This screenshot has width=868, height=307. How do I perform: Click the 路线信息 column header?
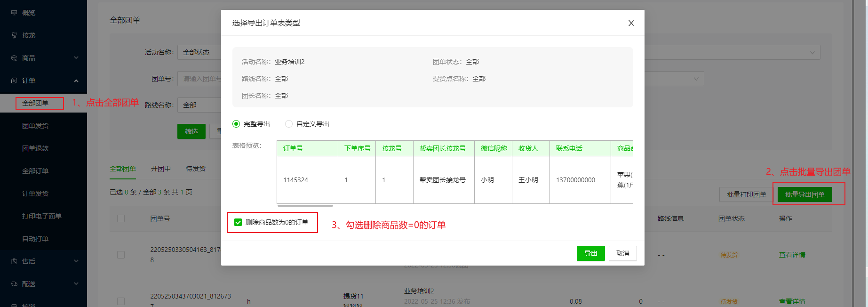tap(670, 218)
